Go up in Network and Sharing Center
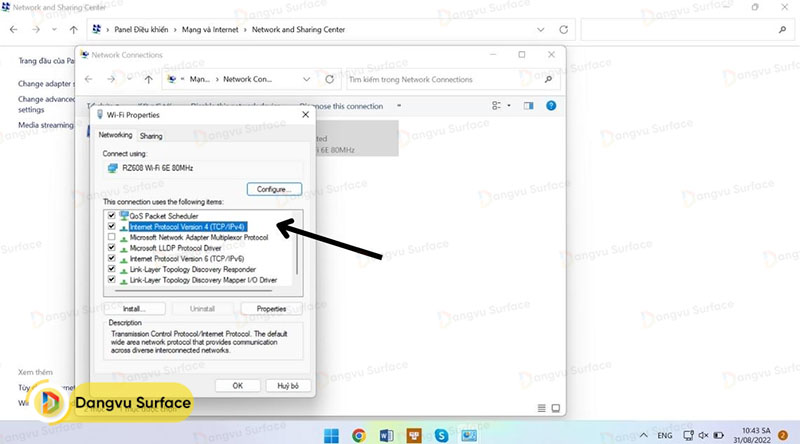Image resolution: width=800 pixels, height=444 pixels. pyautogui.click(x=73, y=30)
